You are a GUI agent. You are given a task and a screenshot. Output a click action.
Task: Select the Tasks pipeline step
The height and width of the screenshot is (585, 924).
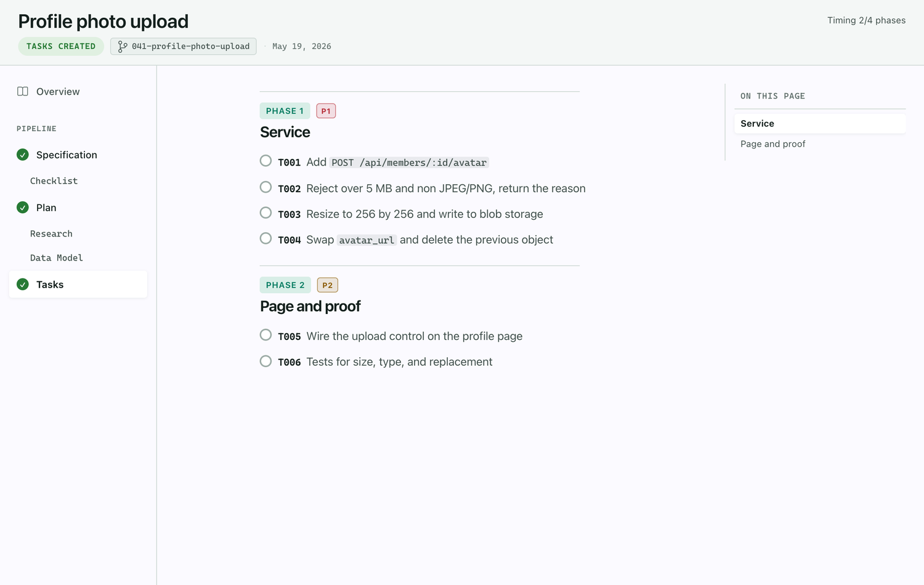click(78, 284)
